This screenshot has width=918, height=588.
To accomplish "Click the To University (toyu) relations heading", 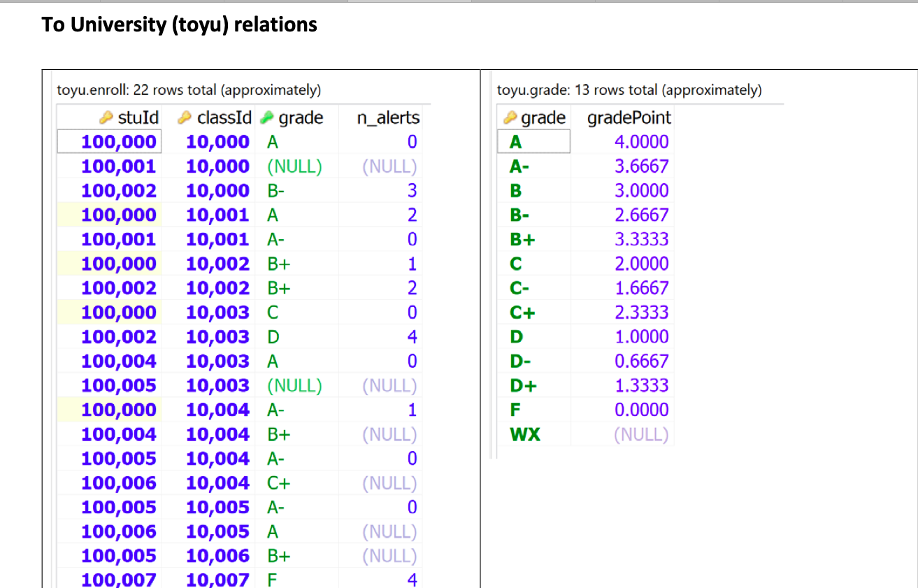I will click(179, 25).
